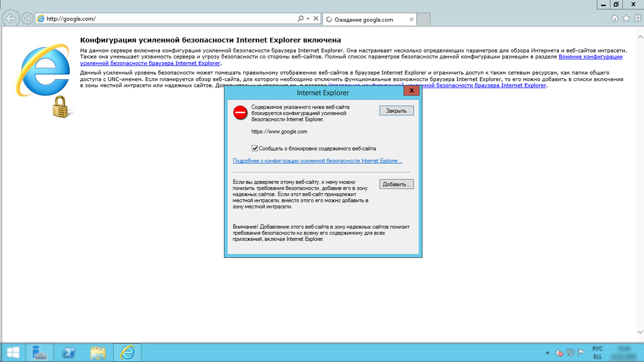Launch PowerShell from the taskbar
Image resolution: width=644 pixels, height=362 pixels.
point(69,353)
